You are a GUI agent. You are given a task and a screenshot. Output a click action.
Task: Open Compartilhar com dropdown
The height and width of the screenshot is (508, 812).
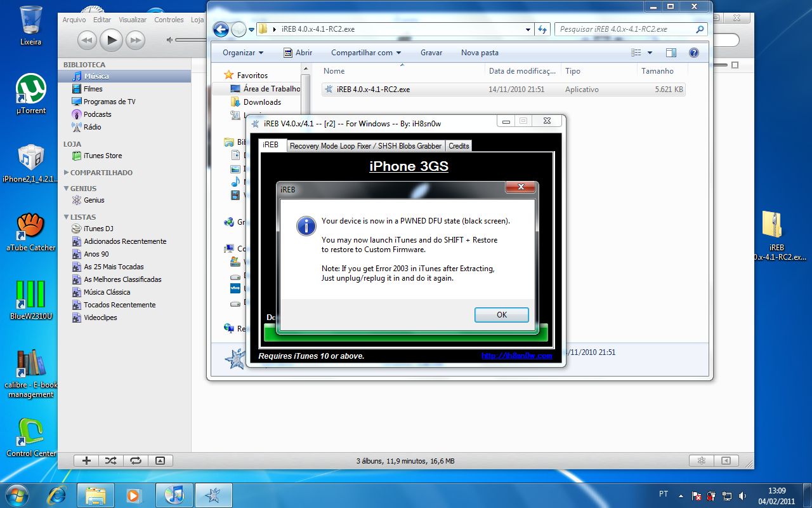tap(366, 53)
